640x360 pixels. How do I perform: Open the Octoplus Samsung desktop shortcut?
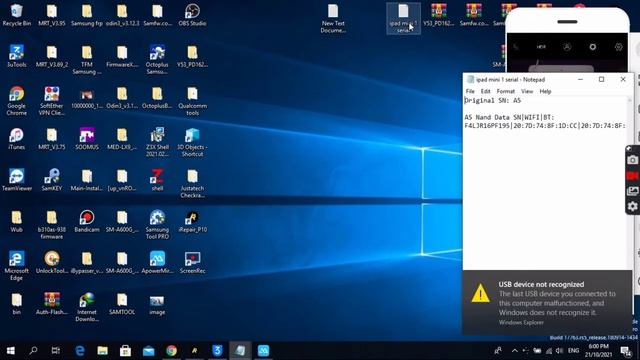157,60
